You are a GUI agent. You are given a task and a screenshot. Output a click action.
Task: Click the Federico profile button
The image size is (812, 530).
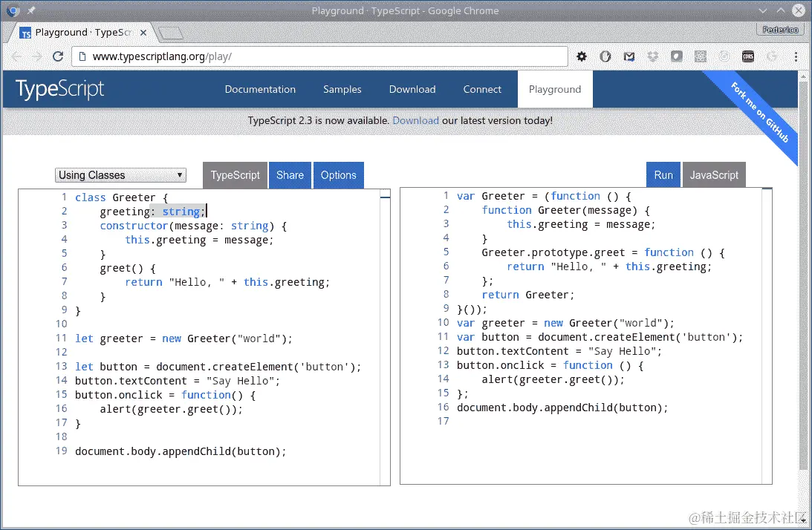point(780,30)
